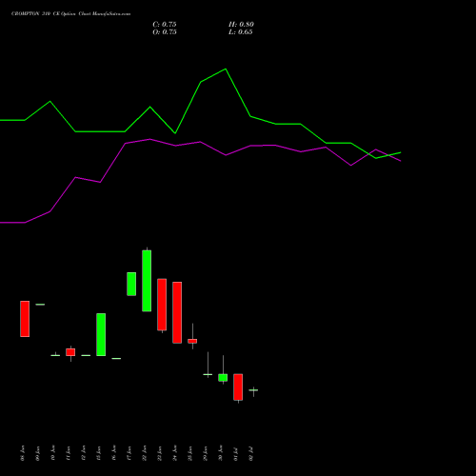Image resolution: width=476 pixels, height=476 pixels.
Task: Click the tall green candle for 15 Jun
Action: click(x=101, y=334)
